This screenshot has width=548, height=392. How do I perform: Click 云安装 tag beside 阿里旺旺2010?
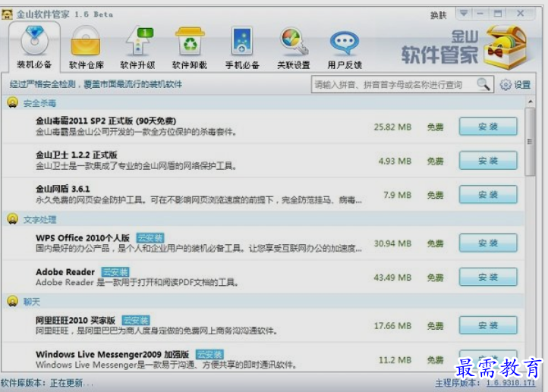coord(136,321)
